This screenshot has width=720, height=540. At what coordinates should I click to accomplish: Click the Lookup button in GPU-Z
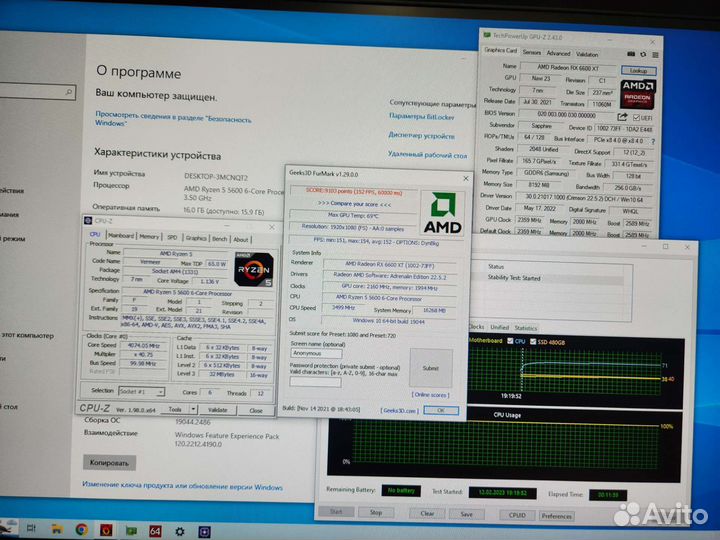pyautogui.click(x=638, y=70)
